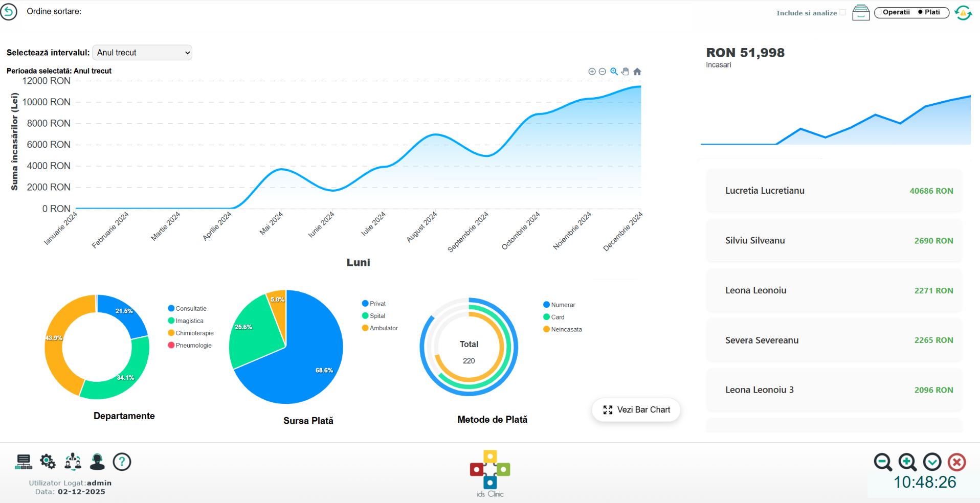980x503 pixels.
Task: Zoom out of the revenue chart
Action: coord(602,72)
